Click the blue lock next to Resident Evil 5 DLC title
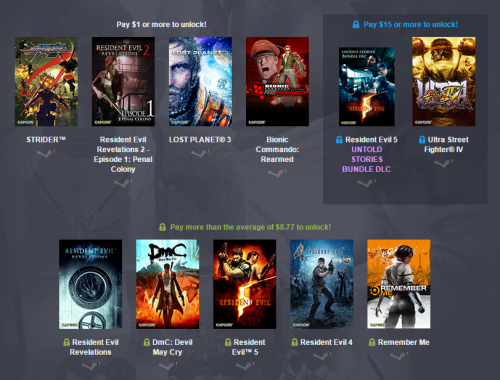Image resolution: width=500 pixels, height=380 pixels. [x=339, y=140]
